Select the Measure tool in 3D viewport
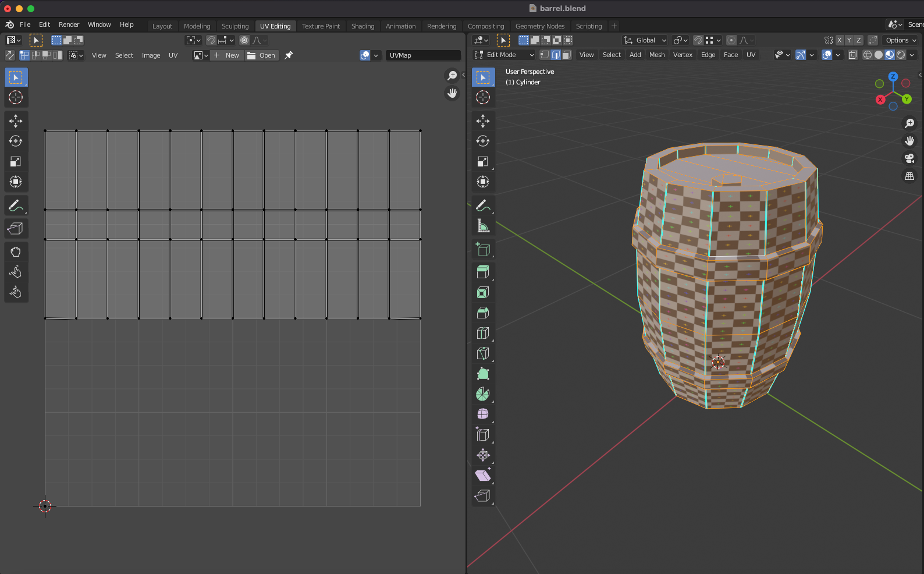 coord(482,226)
